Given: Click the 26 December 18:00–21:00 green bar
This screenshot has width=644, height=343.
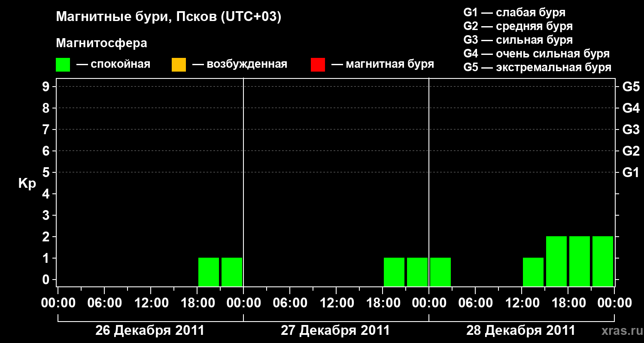Looking at the screenshot, I should [x=209, y=272].
